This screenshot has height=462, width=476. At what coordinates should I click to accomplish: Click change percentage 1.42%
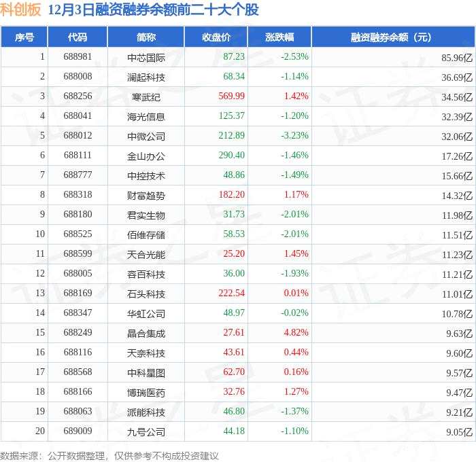[296, 96]
